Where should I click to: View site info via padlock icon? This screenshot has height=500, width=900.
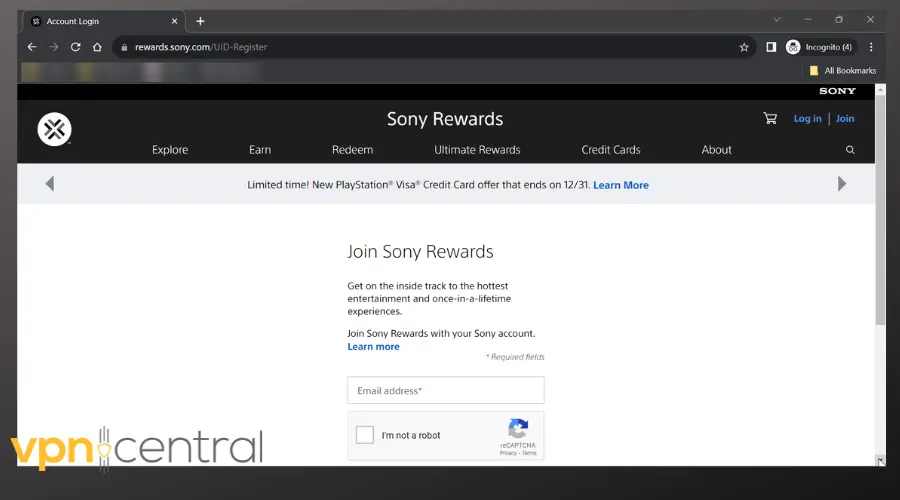coord(123,47)
